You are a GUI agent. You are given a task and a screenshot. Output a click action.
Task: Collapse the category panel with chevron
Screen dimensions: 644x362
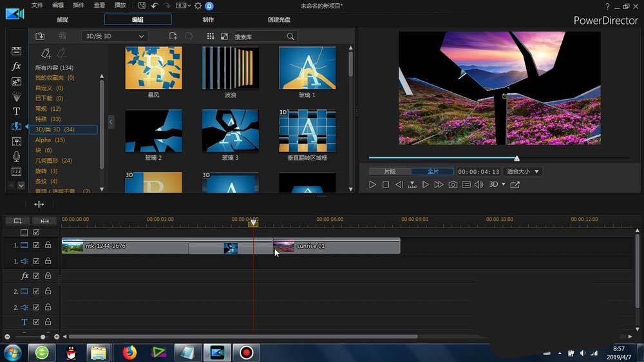pyautogui.click(x=111, y=122)
